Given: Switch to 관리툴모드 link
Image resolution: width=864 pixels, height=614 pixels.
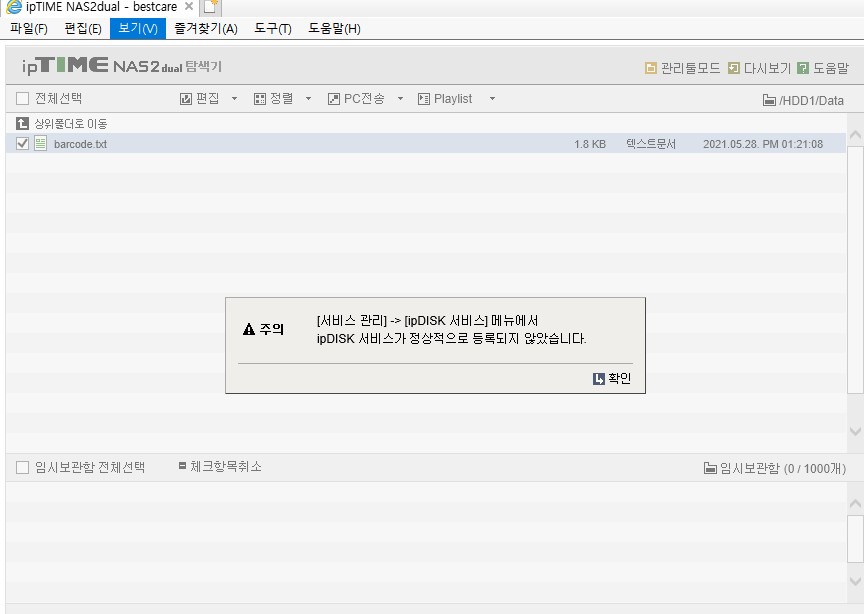Looking at the screenshot, I should 690,68.
